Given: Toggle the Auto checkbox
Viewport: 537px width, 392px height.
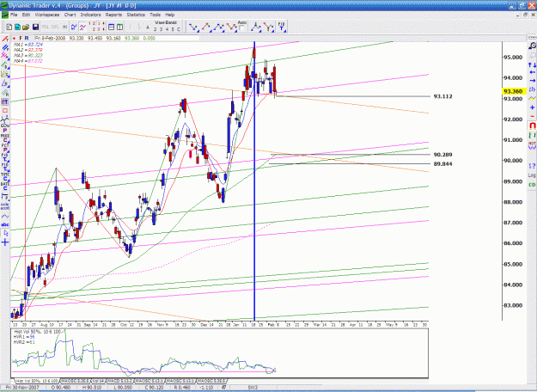Looking at the screenshot, I should pyautogui.click(x=241, y=28).
